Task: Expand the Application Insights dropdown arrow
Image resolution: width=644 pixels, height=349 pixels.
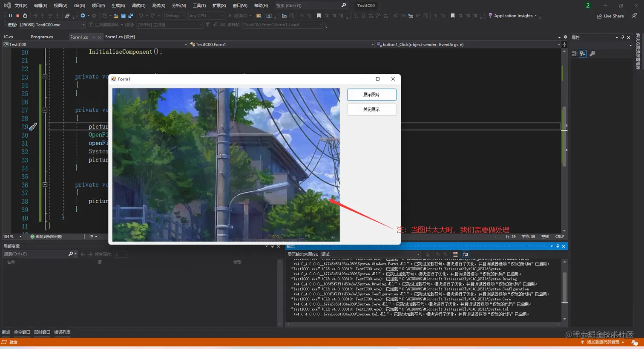Action: (x=535, y=16)
